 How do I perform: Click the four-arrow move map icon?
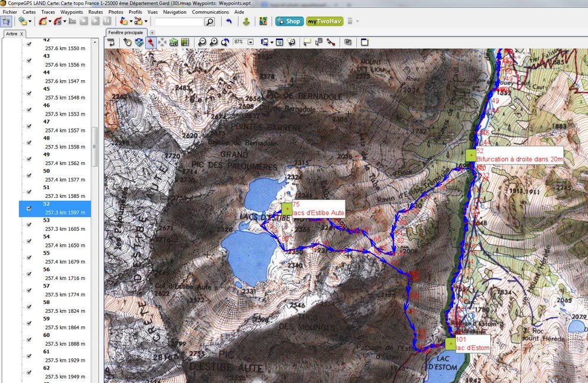point(162,42)
